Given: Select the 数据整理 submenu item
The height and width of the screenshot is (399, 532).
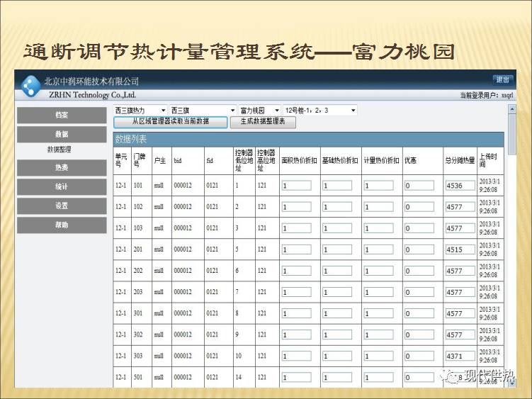Looking at the screenshot, I should click(x=59, y=149).
